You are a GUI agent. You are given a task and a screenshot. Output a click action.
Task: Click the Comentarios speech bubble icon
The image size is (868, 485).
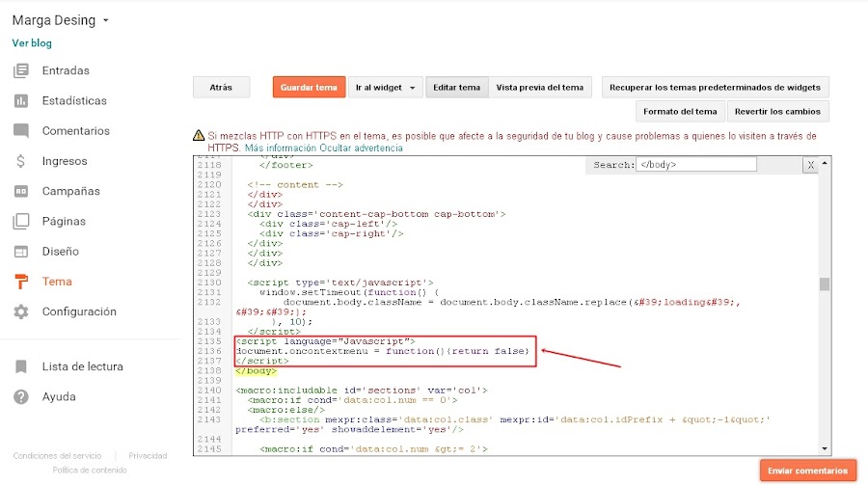pyautogui.click(x=21, y=131)
